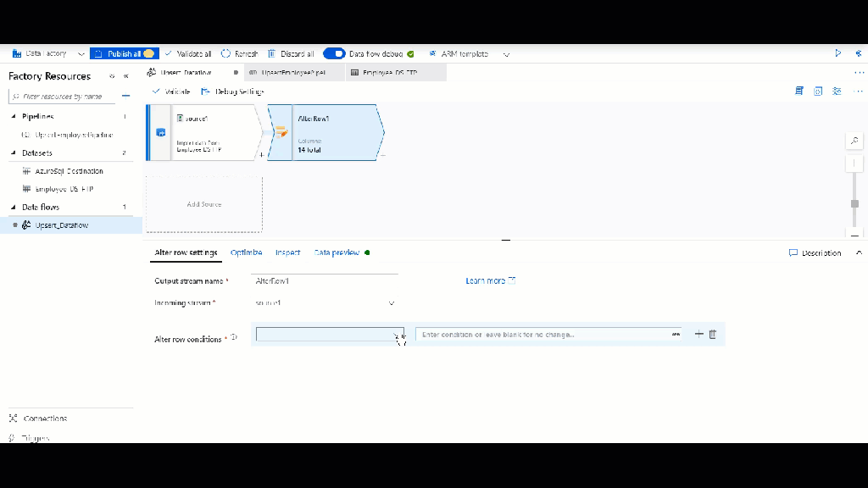Add a new factory resource
This screenshot has width=868, height=488.
pos(125,96)
